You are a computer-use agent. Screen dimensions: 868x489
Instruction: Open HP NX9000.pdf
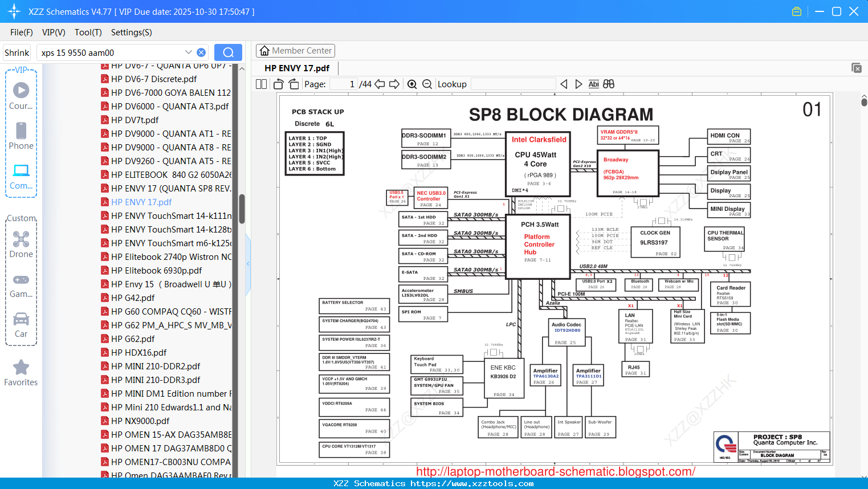click(x=140, y=421)
